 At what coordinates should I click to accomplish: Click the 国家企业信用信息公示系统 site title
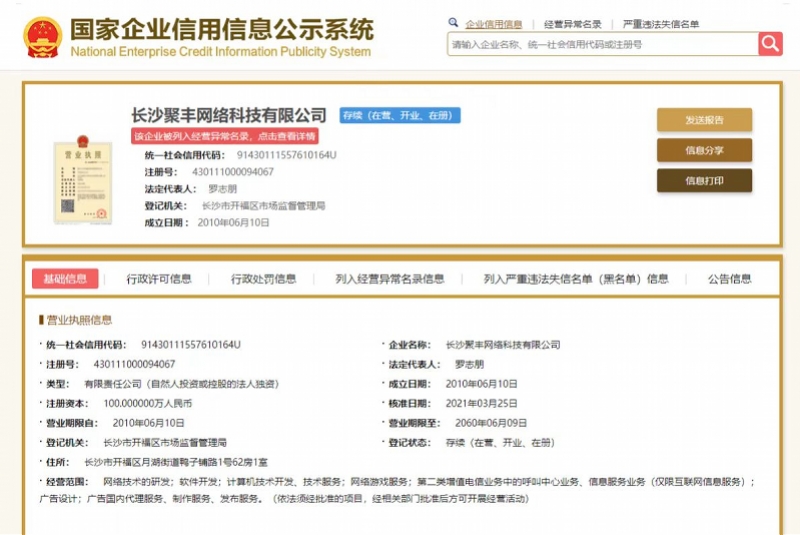pos(222,29)
